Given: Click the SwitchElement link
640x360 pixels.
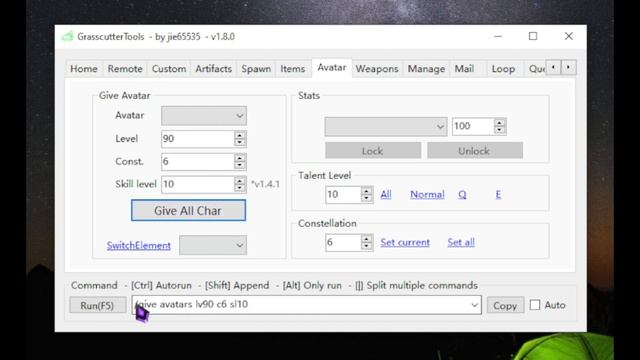Looking at the screenshot, I should [139, 245].
